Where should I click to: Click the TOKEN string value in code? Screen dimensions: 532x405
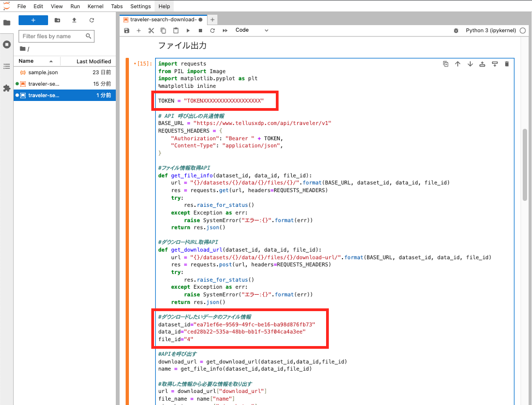[x=223, y=100]
